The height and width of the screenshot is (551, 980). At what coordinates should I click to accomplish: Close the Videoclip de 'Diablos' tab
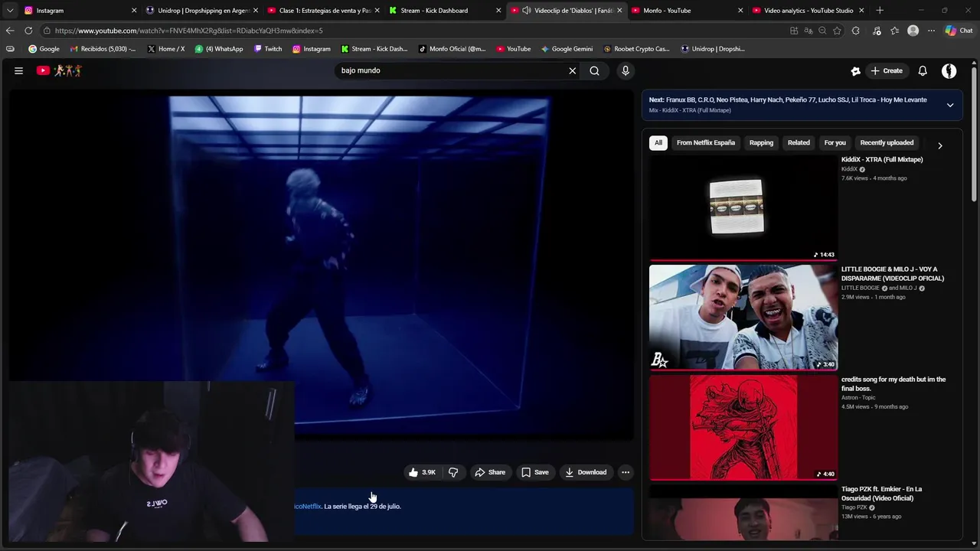(619, 11)
